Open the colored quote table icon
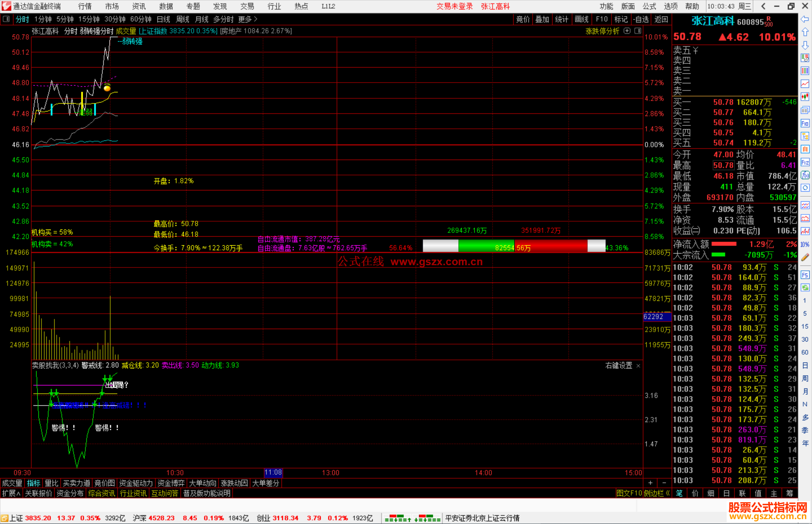The width and height of the screenshot is (812, 524). point(805,71)
